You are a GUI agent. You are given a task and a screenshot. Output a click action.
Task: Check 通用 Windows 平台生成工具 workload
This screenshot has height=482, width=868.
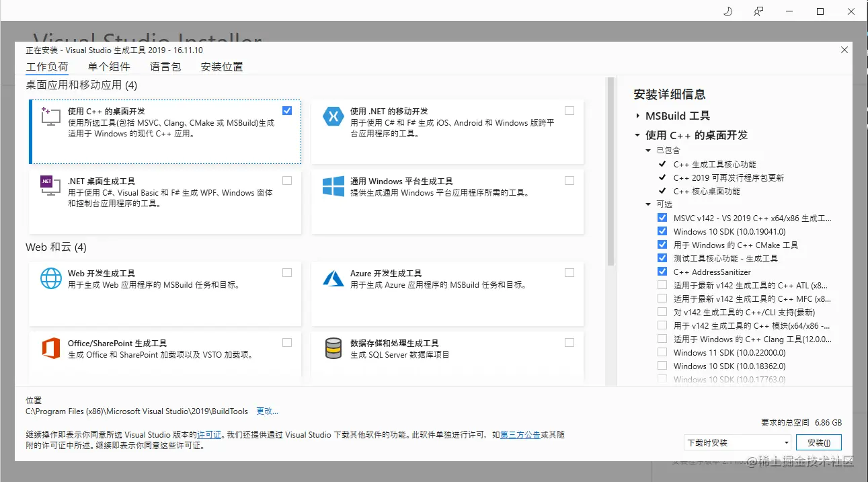click(569, 180)
